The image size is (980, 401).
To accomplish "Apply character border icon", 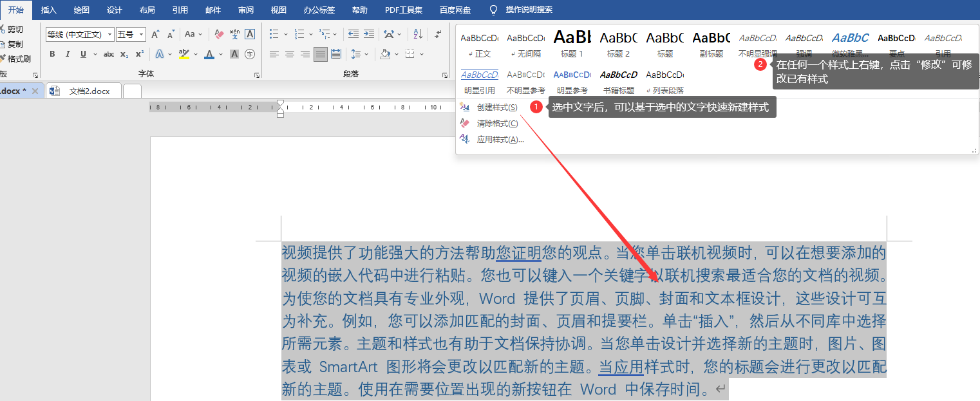I will pos(250,35).
